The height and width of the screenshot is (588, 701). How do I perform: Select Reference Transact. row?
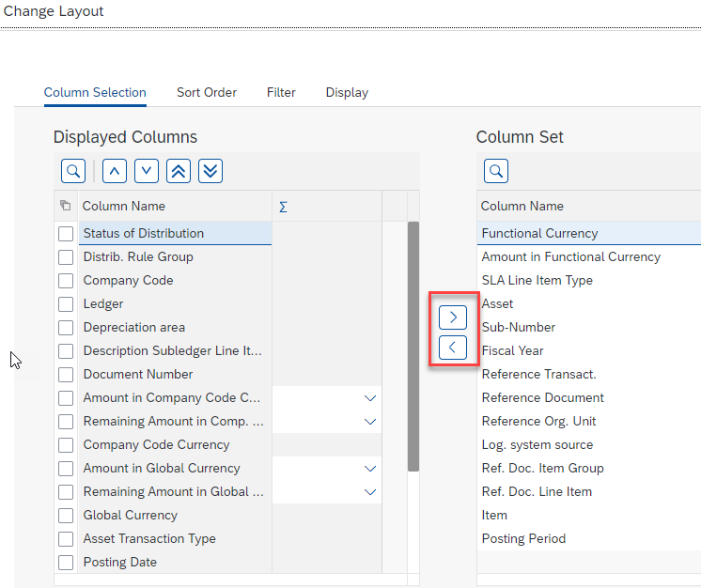click(589, 374)
